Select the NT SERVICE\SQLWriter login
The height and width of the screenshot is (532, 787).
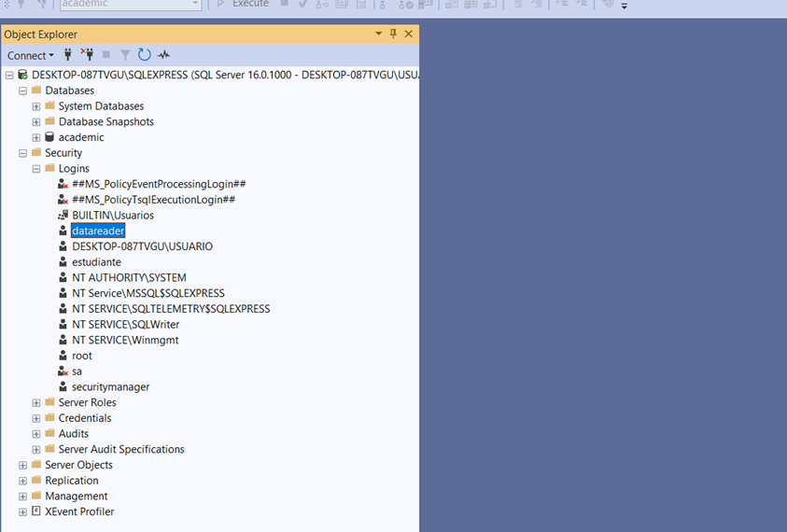[x=125, y=324]
